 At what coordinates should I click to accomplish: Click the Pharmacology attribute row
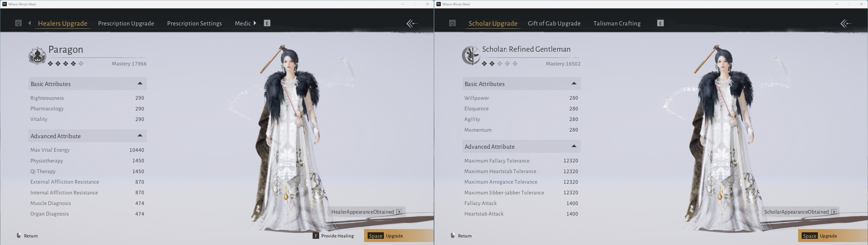[87, 109]
